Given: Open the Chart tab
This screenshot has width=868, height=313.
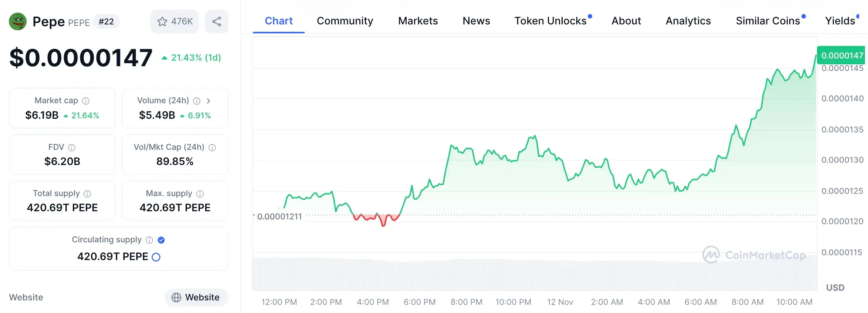Looking at the screenshot, I should [279, 21].
